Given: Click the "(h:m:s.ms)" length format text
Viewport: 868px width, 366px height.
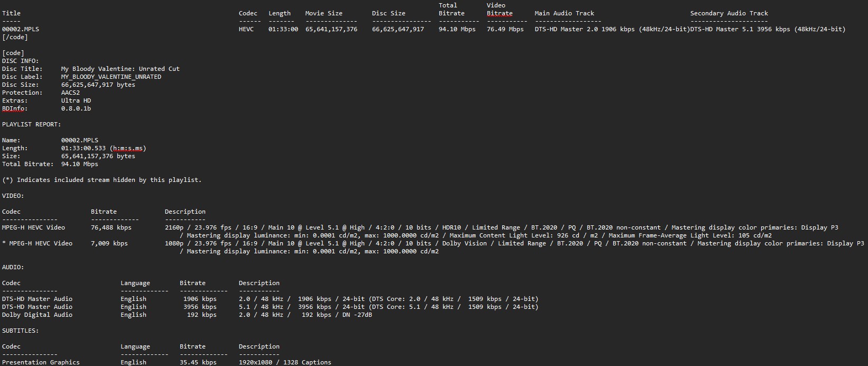Looking at the screenshot, I should click(x=128, y=148).
